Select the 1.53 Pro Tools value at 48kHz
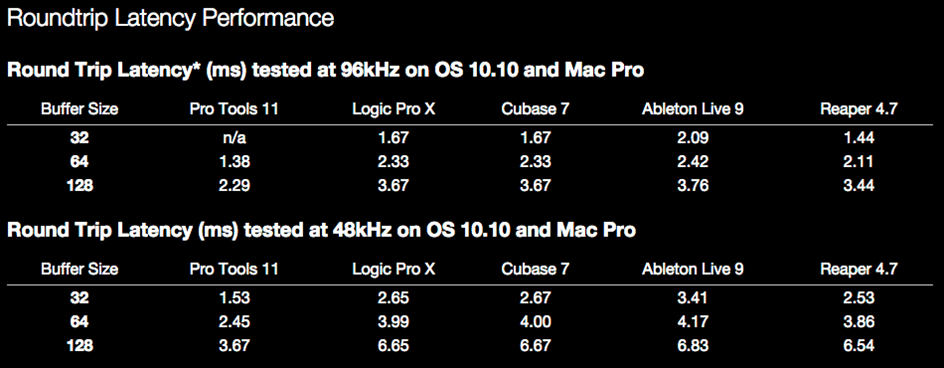The width and height of the screenshot is (944, 368). coord(234,298)
